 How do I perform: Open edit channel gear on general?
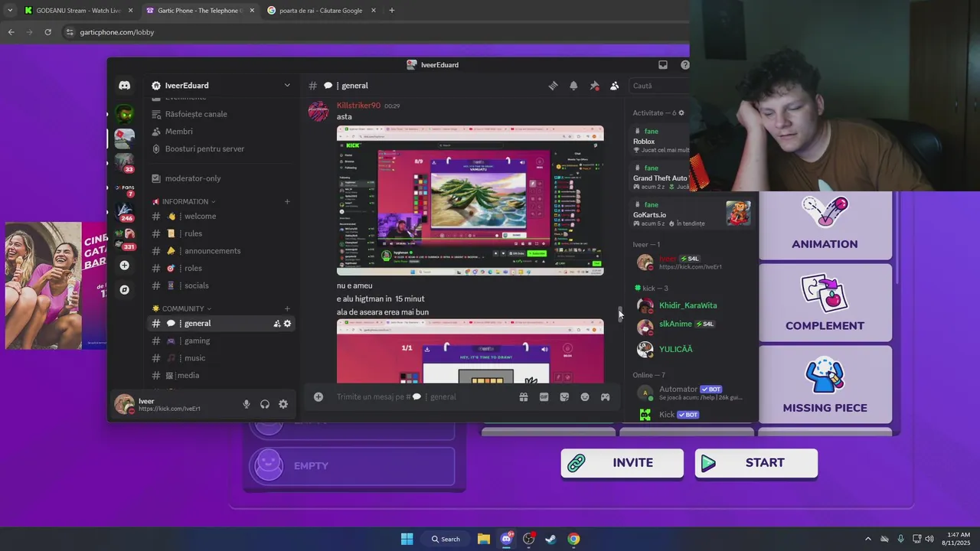(x=288, y=324)
